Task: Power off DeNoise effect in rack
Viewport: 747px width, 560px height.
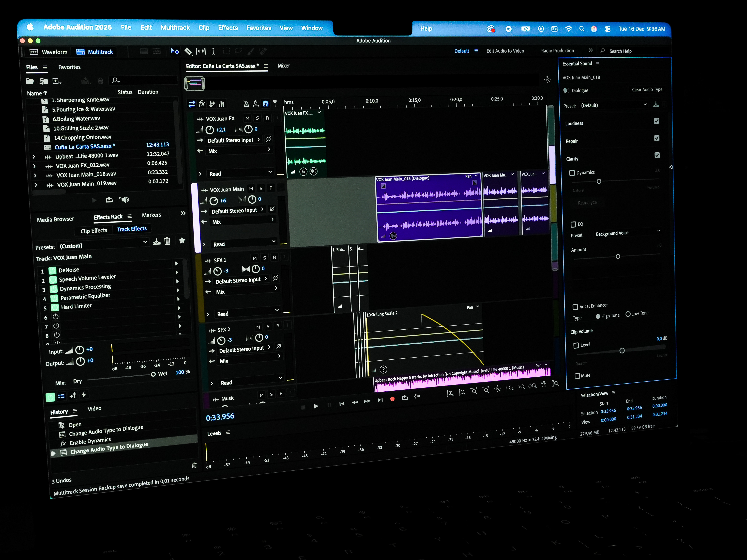Action: [x=52, y=270]
